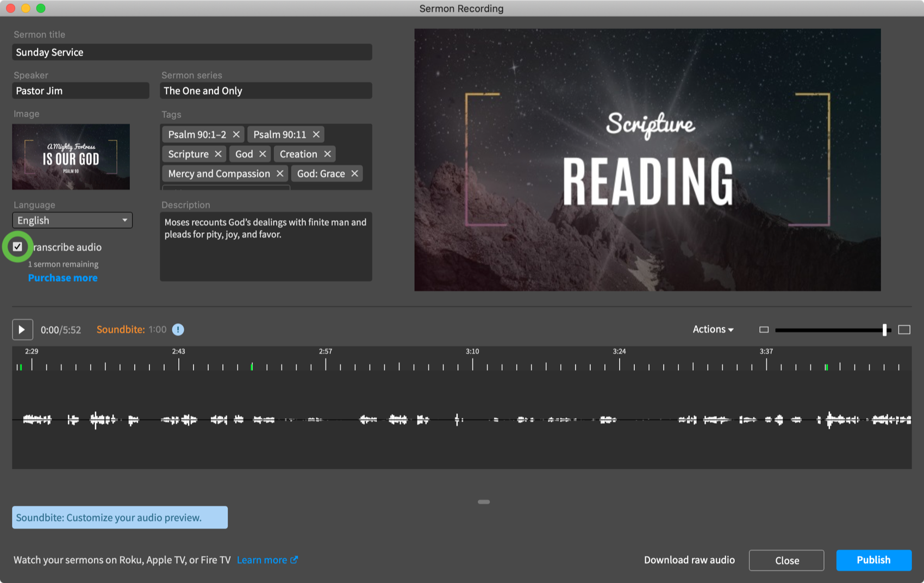The width and height of the screenshot is (924, 583).
Task: Remove the God tag
Action: coord(263,154)
